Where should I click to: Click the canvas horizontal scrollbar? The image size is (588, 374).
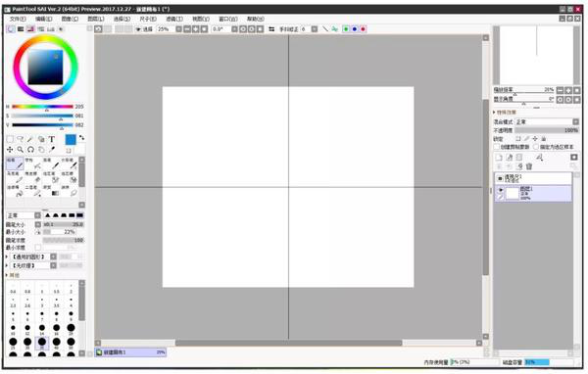289,343
